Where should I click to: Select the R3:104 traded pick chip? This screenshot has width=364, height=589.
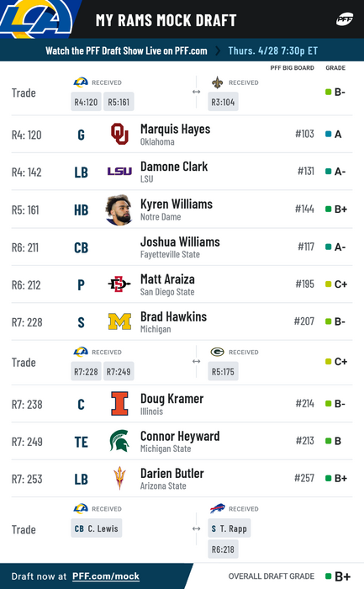click(223, 102)
